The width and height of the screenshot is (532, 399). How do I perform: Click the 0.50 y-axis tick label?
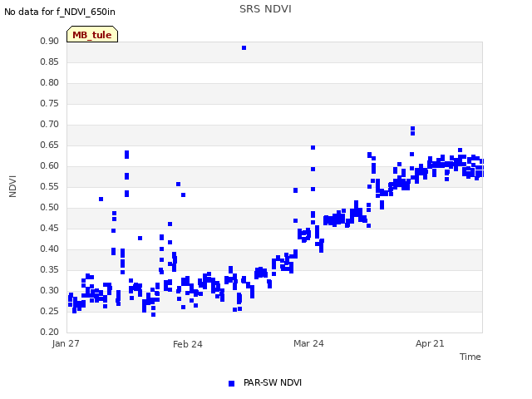50,207
